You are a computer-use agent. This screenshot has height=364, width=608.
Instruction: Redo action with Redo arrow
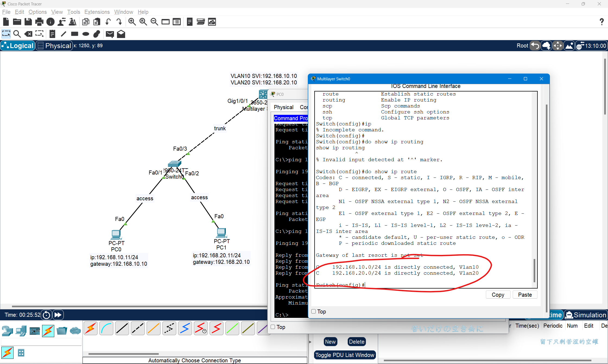click(x=119, y=22)
